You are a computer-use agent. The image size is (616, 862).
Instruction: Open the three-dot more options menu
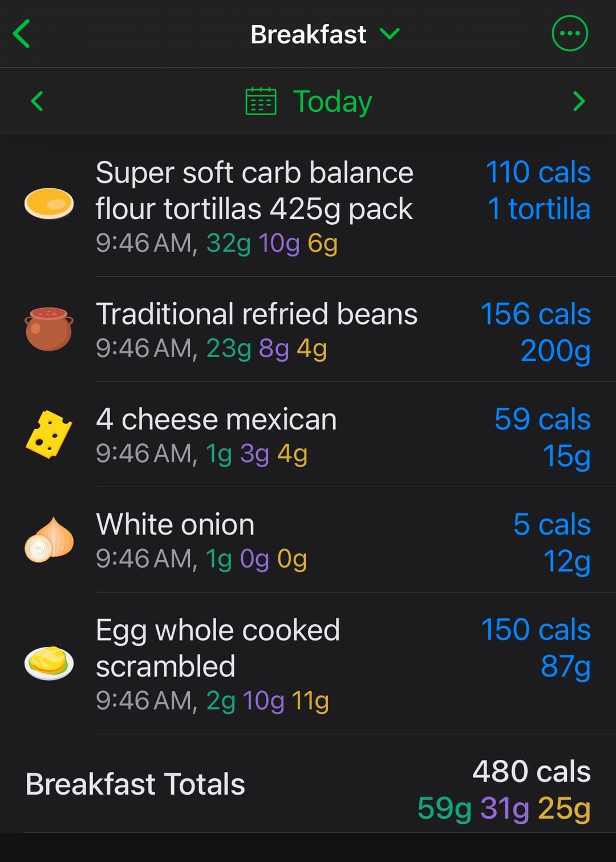[x=569, y=34]
